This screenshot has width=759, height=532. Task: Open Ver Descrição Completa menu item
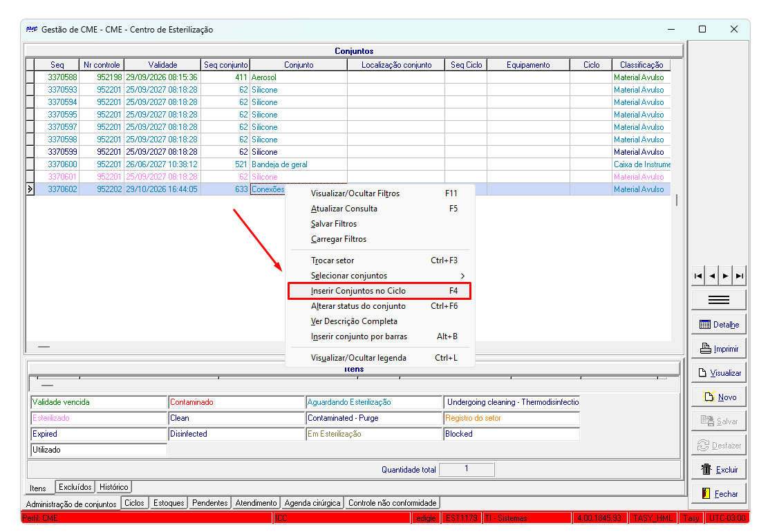tap(380, 321)
